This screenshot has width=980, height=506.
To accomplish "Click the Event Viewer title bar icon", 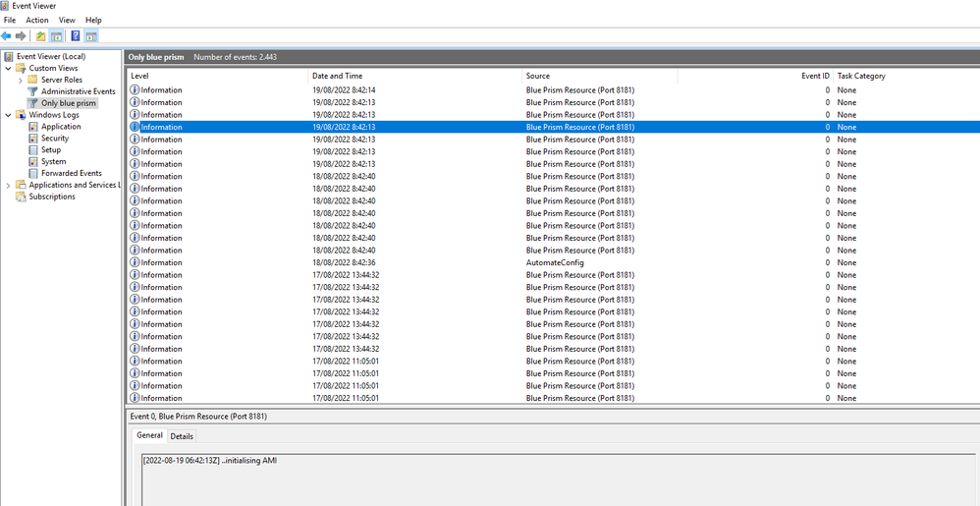I will [6, 6].
